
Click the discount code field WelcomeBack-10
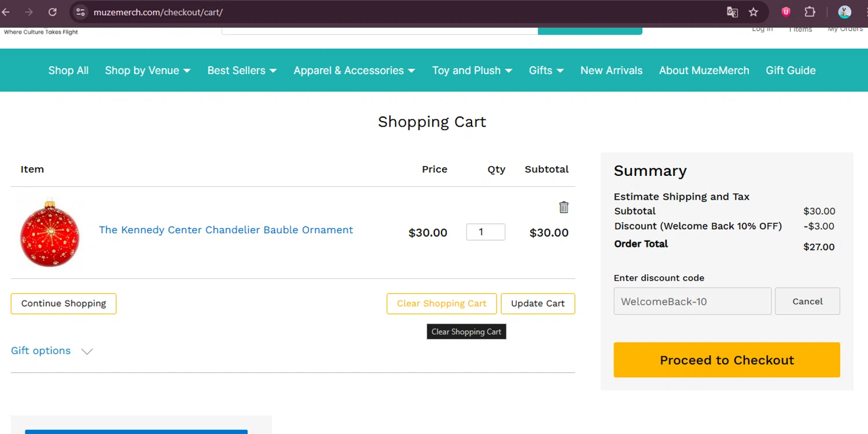[x=692, y=301]
